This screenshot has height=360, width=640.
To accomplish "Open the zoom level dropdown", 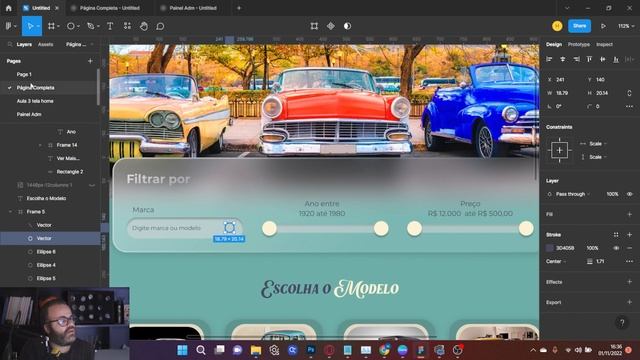I will point(626,26).
